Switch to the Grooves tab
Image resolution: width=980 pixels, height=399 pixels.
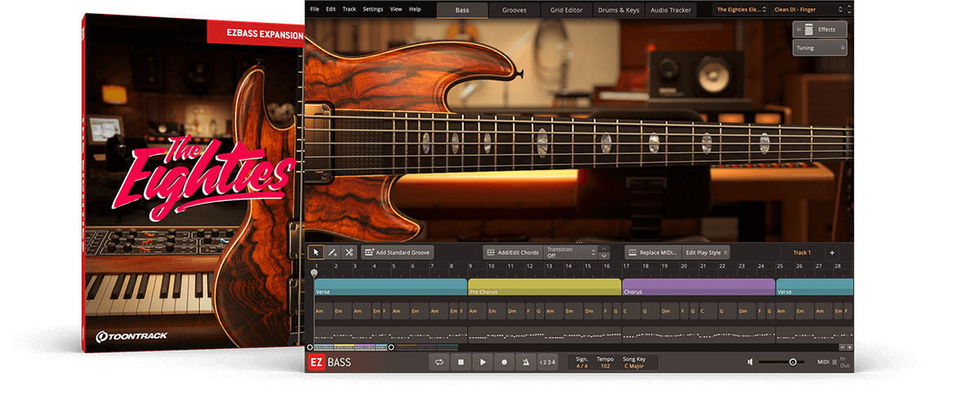tap(514, 11)
